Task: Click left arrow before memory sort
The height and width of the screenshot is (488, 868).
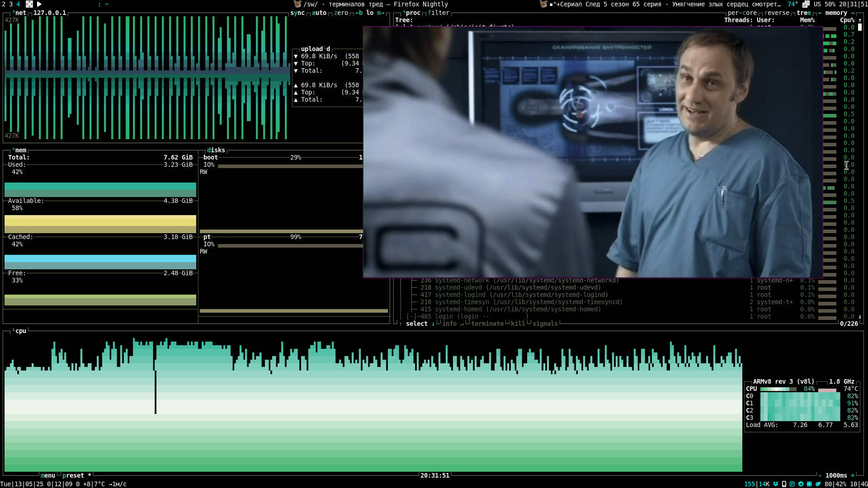Action: [x=820, y=13]
